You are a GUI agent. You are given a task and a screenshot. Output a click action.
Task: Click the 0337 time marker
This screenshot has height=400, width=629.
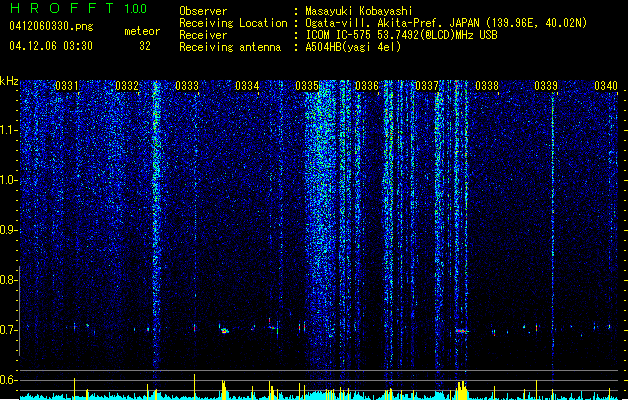(427, 86)
